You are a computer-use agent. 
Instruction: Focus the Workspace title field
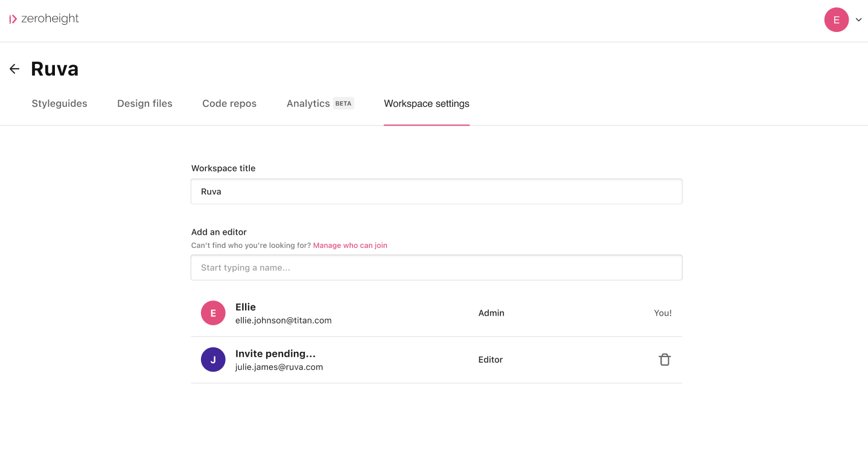tap(436, 191)
